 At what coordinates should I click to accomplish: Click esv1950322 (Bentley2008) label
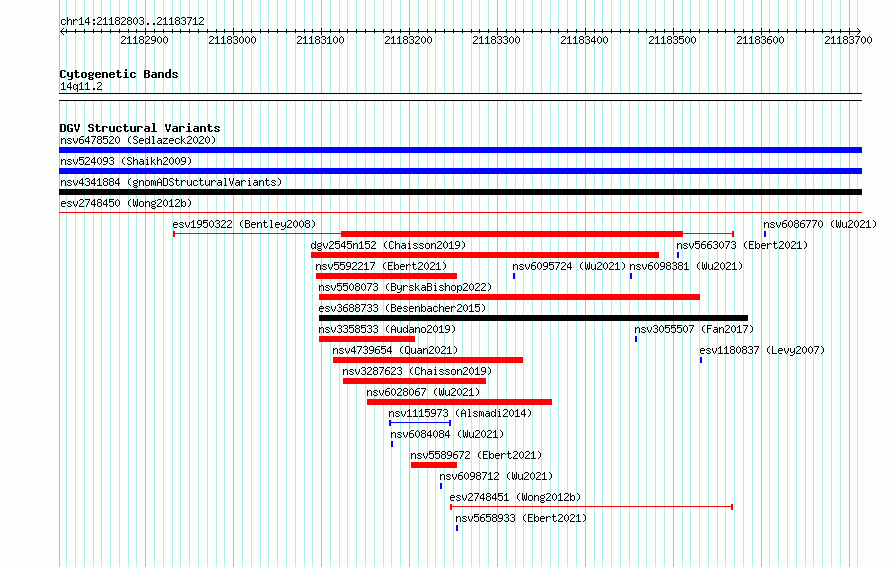point(244,224)
